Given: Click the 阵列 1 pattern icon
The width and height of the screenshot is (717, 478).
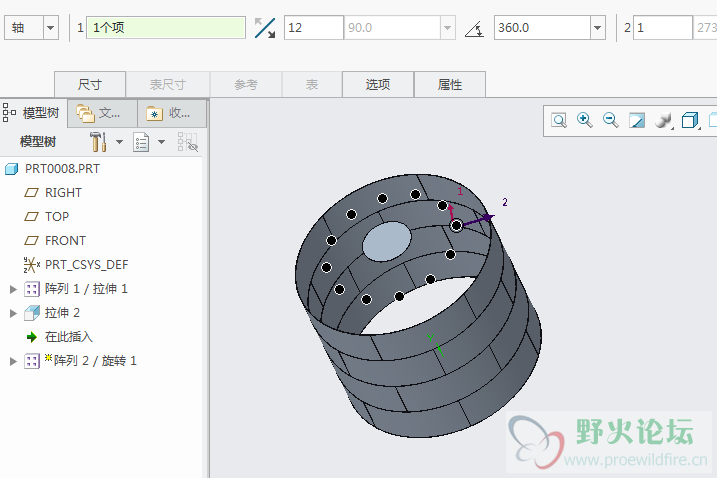Looking at the screenshot, I should tap(32, 289).
